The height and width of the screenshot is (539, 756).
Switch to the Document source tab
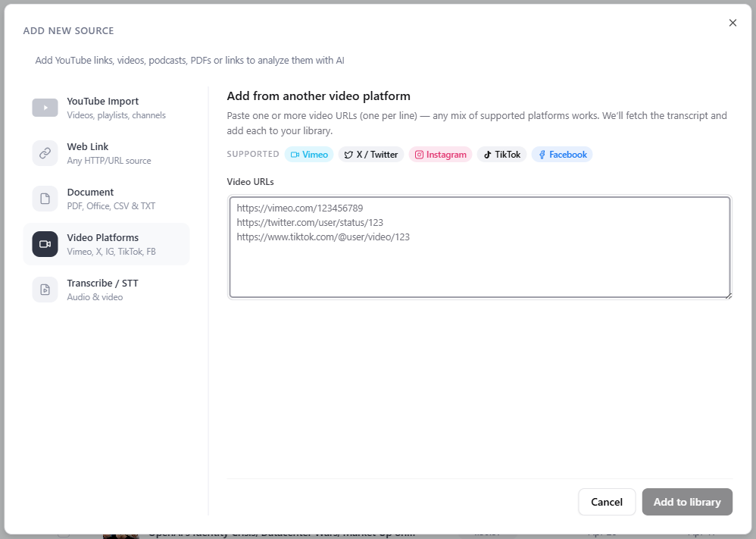click(107, 199)
